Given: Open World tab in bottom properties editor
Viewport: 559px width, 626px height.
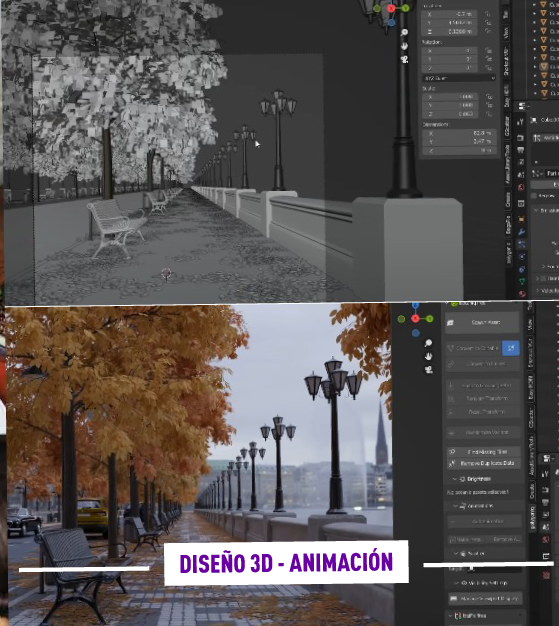Looking at the screenshot, I should [546, 540].
